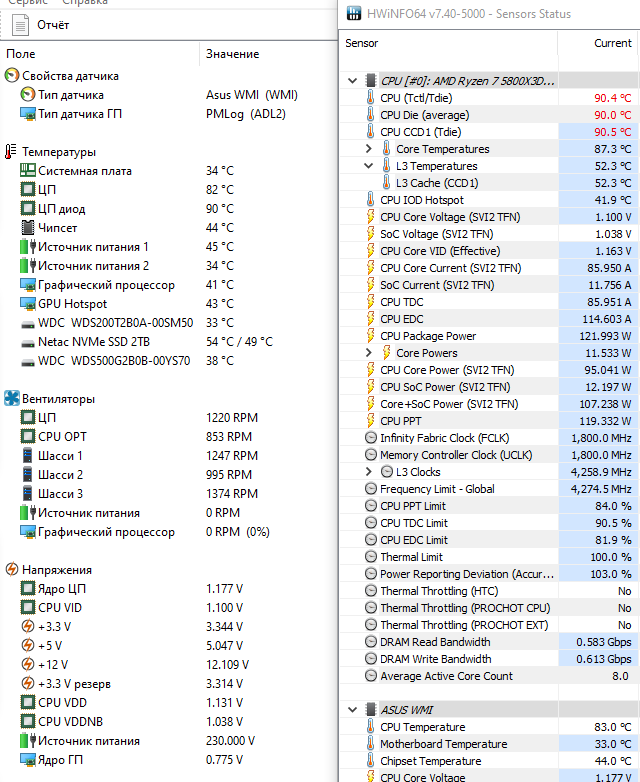Select the CPU OPT fan row
640x782 pixels.
coord(170,436)
